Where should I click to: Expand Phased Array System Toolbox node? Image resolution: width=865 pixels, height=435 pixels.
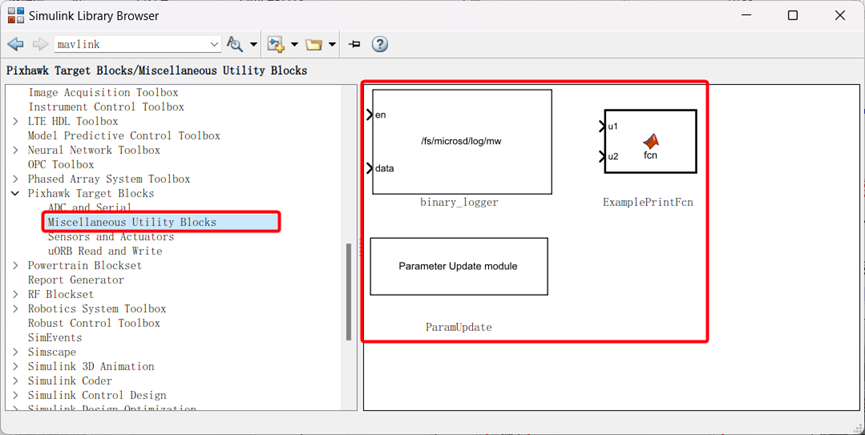click(x=15, y=179)
